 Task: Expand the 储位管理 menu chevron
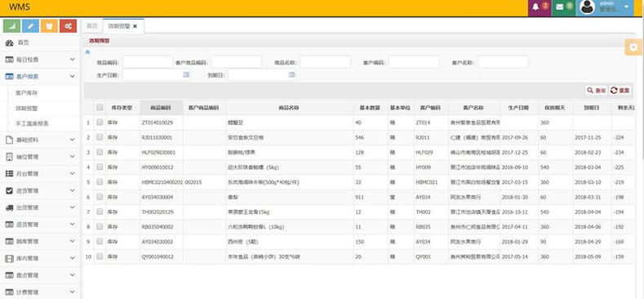point(73,157)
